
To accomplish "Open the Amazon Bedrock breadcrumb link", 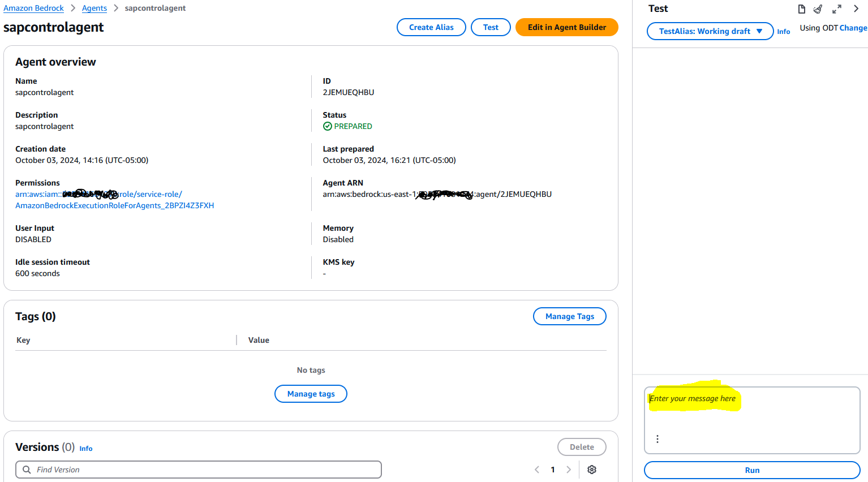I will click(x=34, y=8).
